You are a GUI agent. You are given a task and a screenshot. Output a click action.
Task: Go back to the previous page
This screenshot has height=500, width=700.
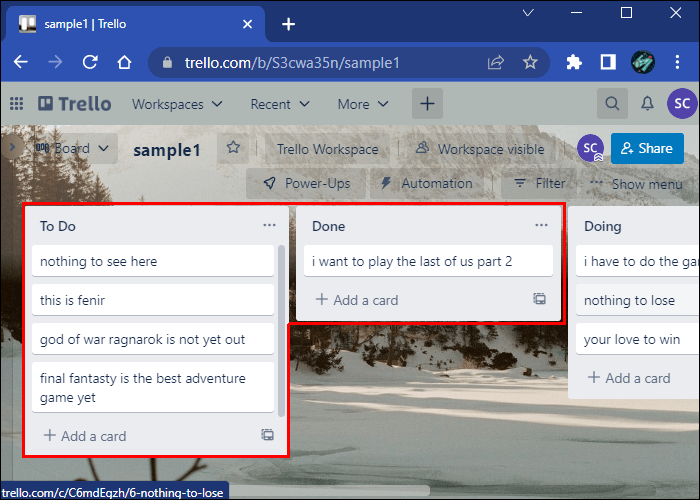[21, 62]
